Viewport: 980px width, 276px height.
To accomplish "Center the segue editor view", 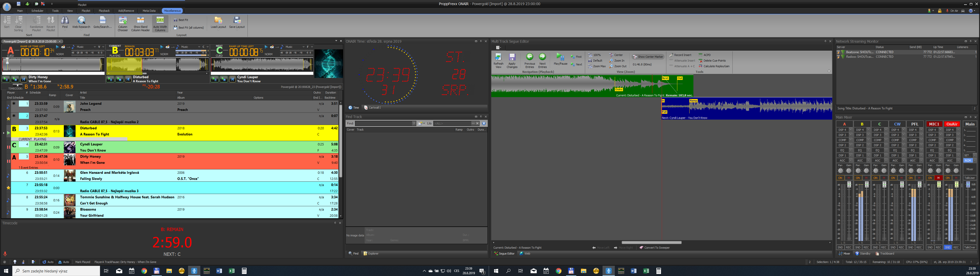I will [616, 55].
